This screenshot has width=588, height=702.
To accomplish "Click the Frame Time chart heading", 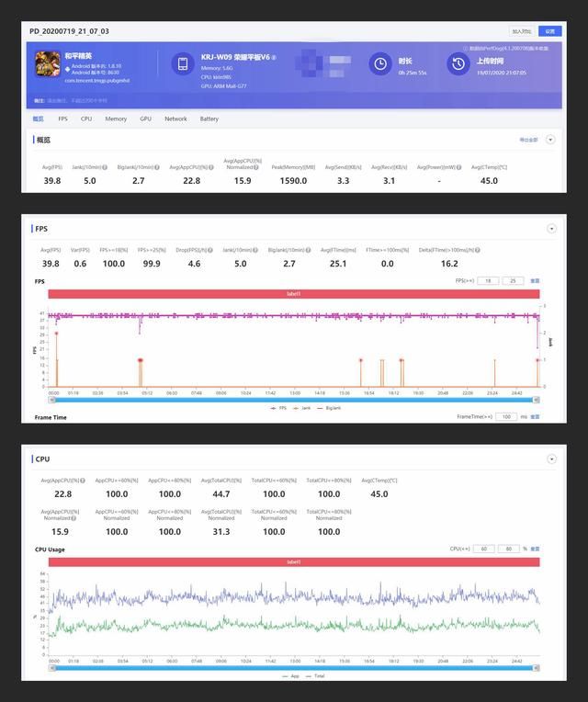I will click(x=51, y=417).
